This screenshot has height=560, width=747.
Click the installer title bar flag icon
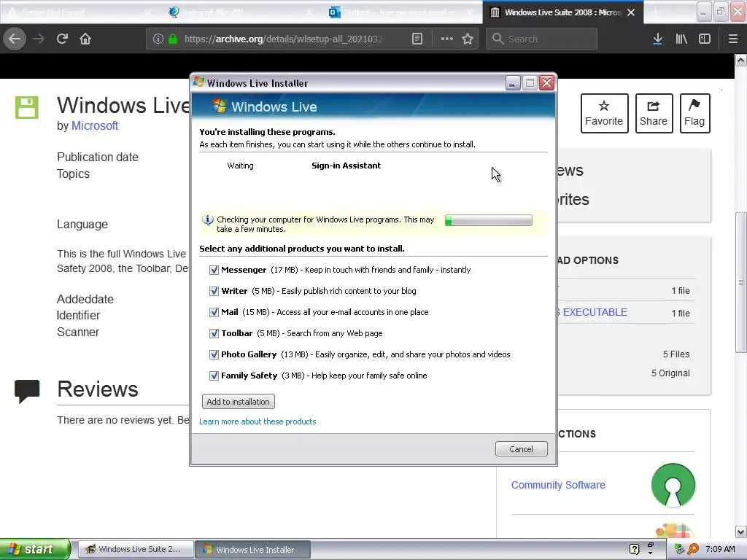[x=198, y=82]
